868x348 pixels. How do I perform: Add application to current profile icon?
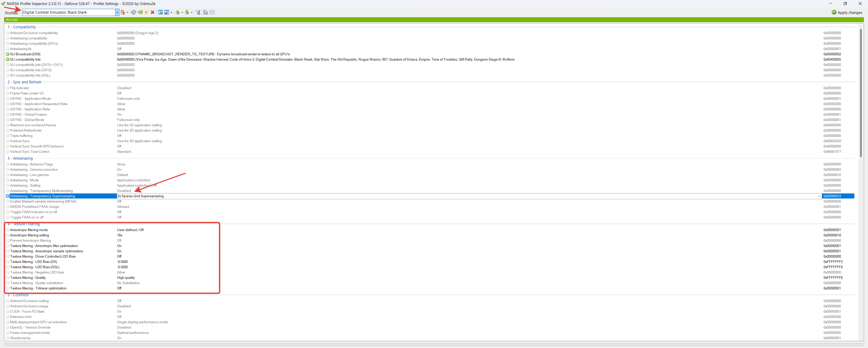pyautogui.click(x=160, y=12)
